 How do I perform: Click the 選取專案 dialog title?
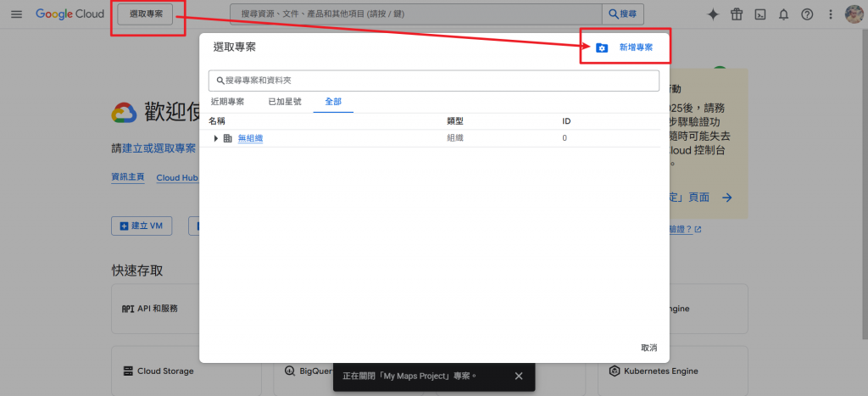[x=235, y=47]
